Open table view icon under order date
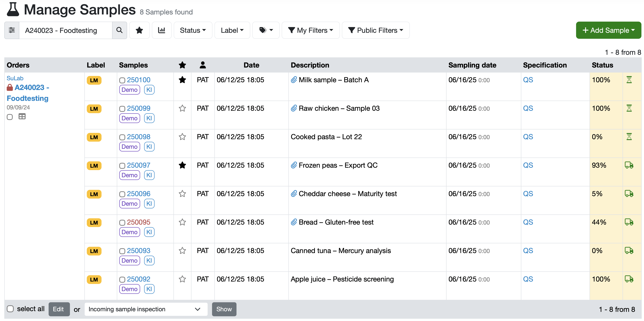 [x=22, y=117]
